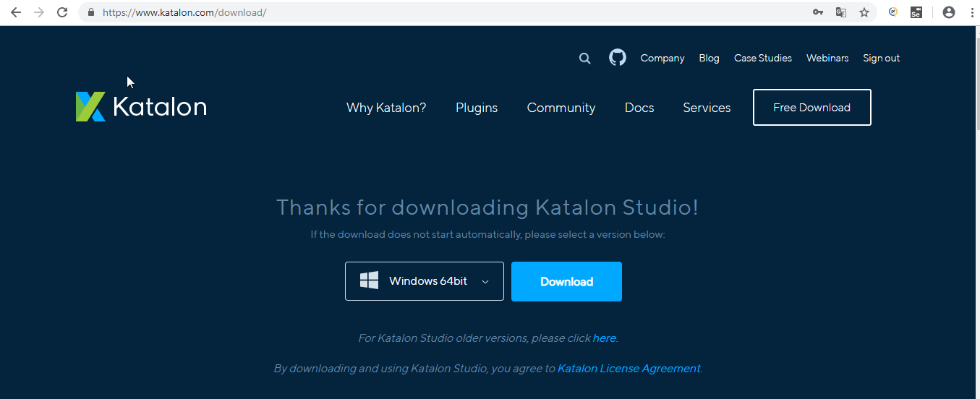980x399 pixels.
Task: Expand the Windows 64bit version dropdown
Action: click(x=425, y=281)
